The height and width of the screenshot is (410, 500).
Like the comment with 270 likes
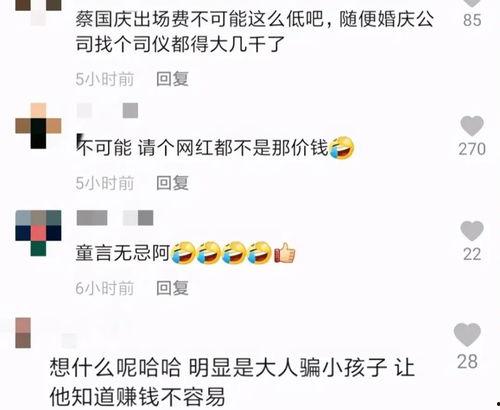[472, 126]
